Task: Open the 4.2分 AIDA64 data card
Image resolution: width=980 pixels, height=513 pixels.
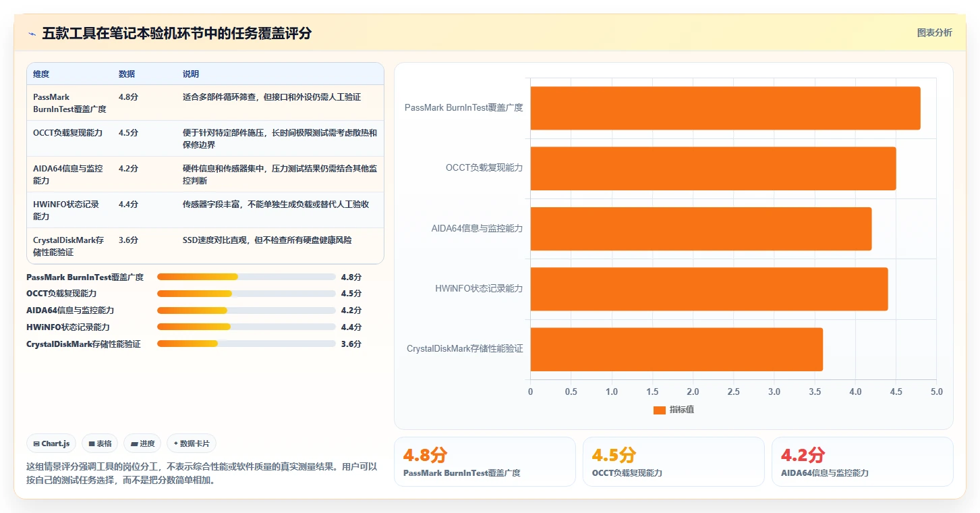Action: coord(863,462)
